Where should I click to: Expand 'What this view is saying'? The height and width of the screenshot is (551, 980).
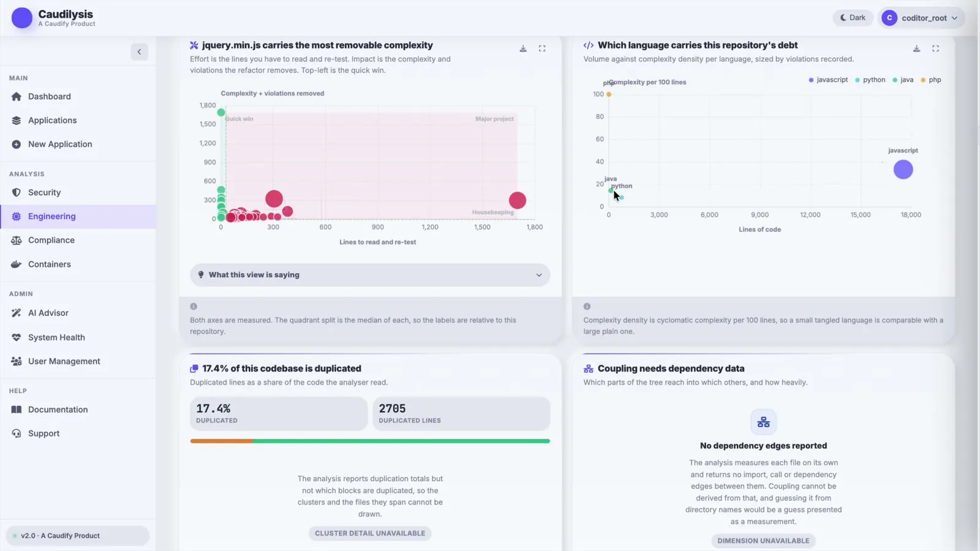point(370,275)
